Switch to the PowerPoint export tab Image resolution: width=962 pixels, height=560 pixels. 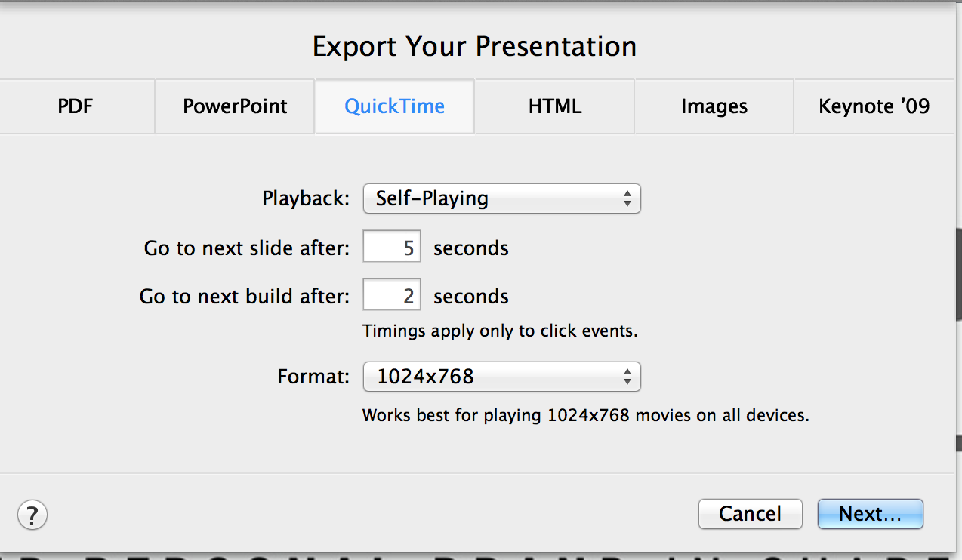[235, 106]
